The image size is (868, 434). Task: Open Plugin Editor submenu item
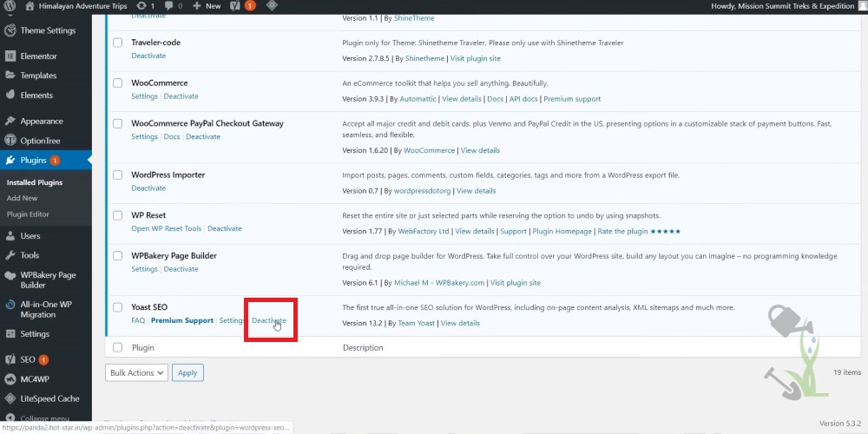[28, 214]
